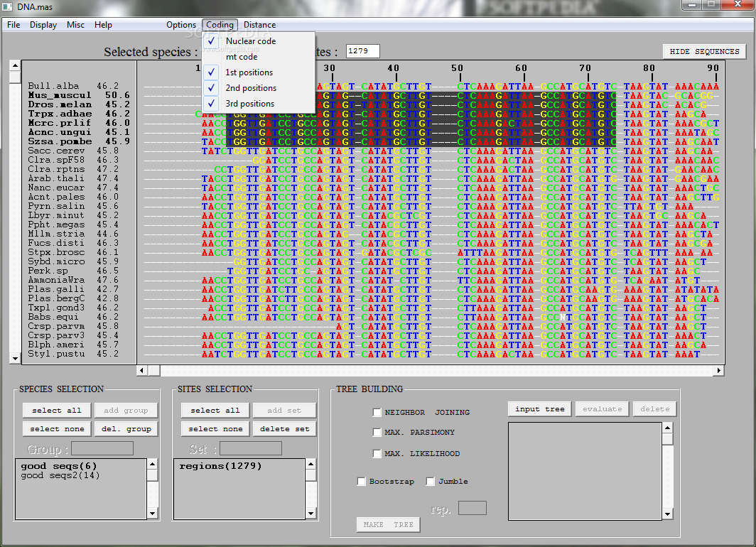Screen dimensions: 756x547
Task: Click del. group button
Action: (x=126, y=428)
